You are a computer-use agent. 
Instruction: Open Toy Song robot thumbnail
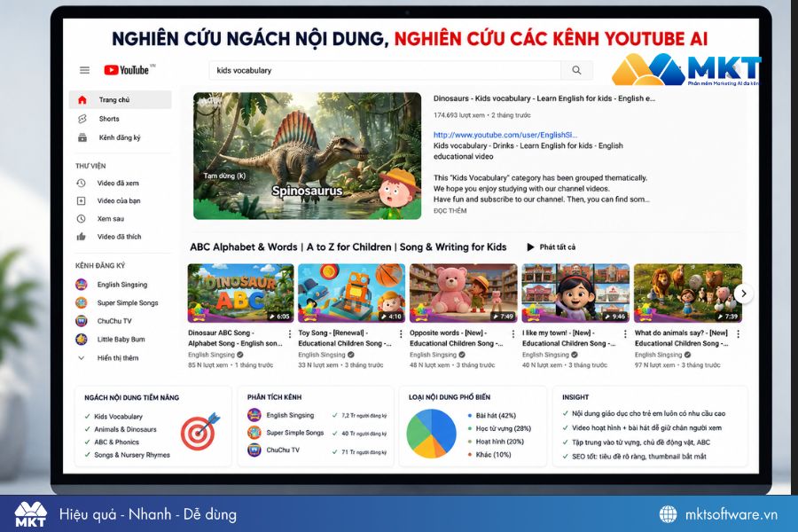(x=352, y=293)
